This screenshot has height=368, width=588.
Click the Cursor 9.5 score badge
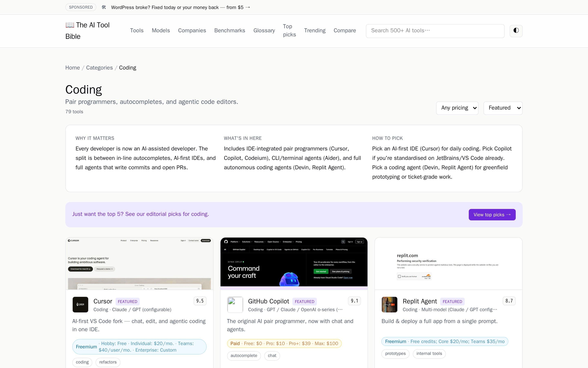pos(200,301)
